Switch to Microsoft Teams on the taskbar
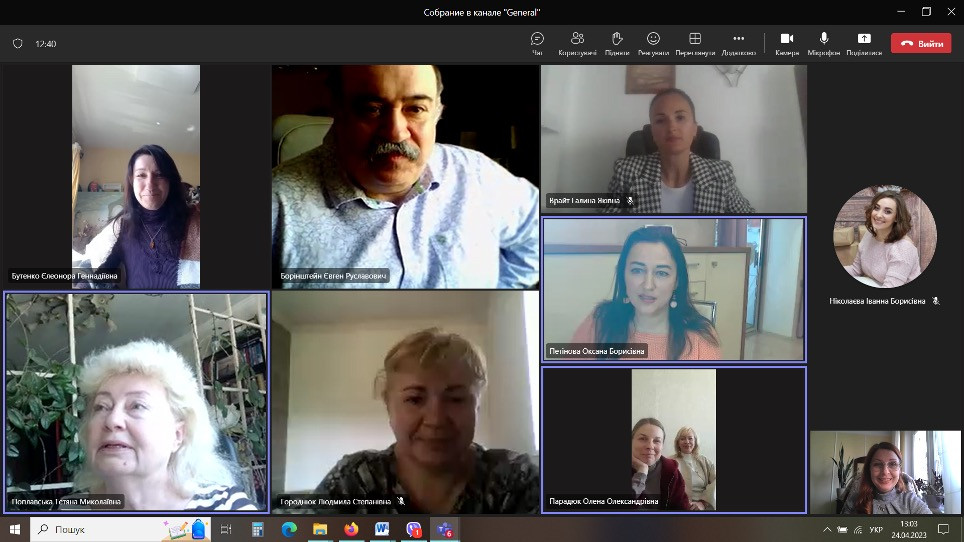964x542 pixels. point(444,529)
